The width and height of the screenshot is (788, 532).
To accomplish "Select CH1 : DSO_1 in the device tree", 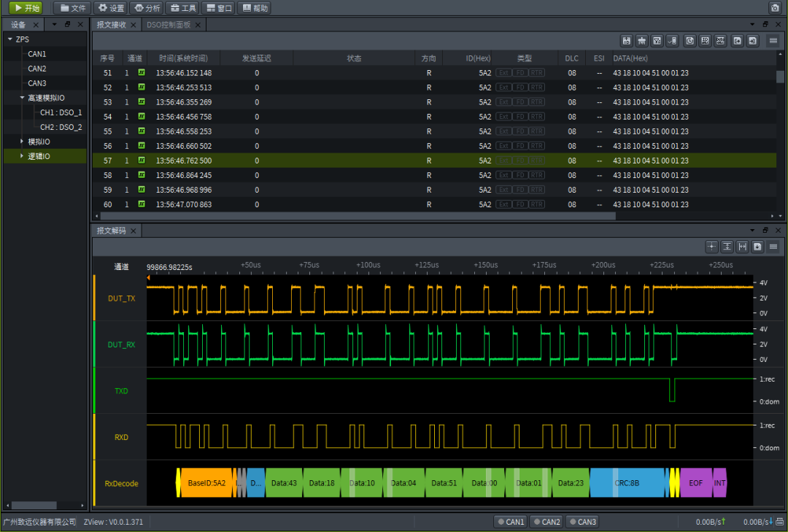I will point(61,112).
